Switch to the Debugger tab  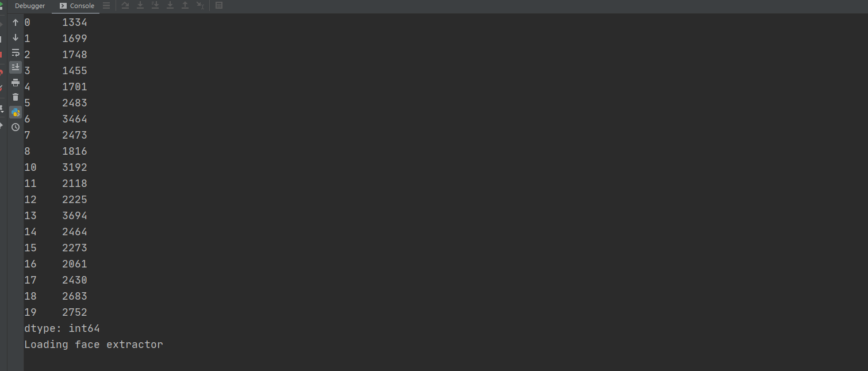[x=30, y=6]
